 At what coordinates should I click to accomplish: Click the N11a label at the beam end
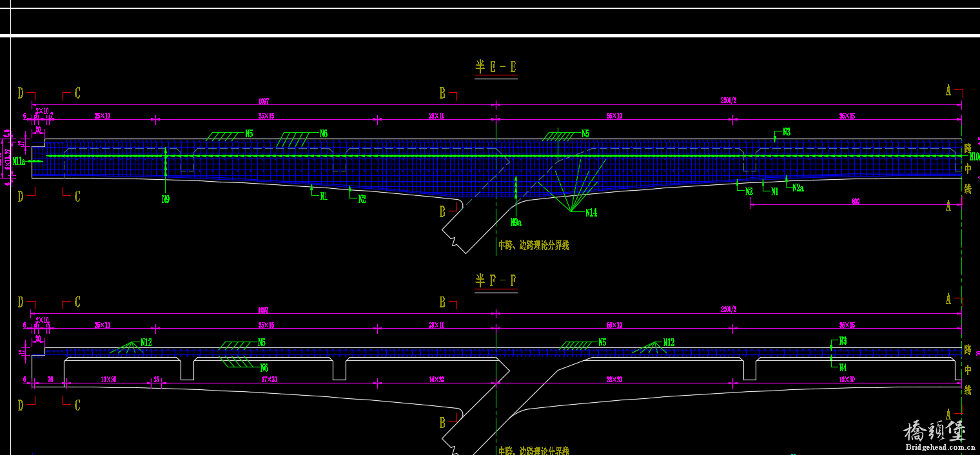[18, 160]
